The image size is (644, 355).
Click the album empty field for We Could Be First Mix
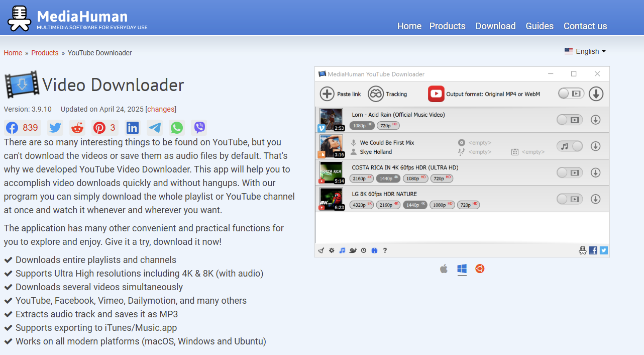480,143
